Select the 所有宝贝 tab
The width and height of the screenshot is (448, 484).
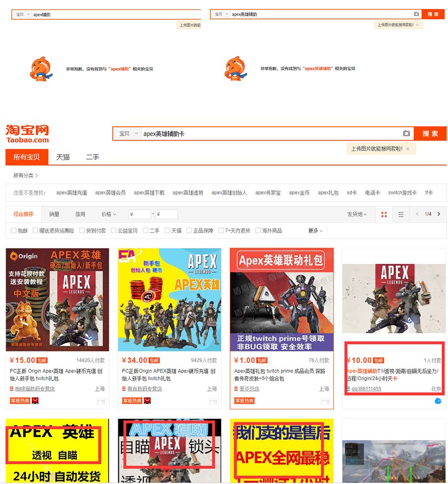click(26, 157)
